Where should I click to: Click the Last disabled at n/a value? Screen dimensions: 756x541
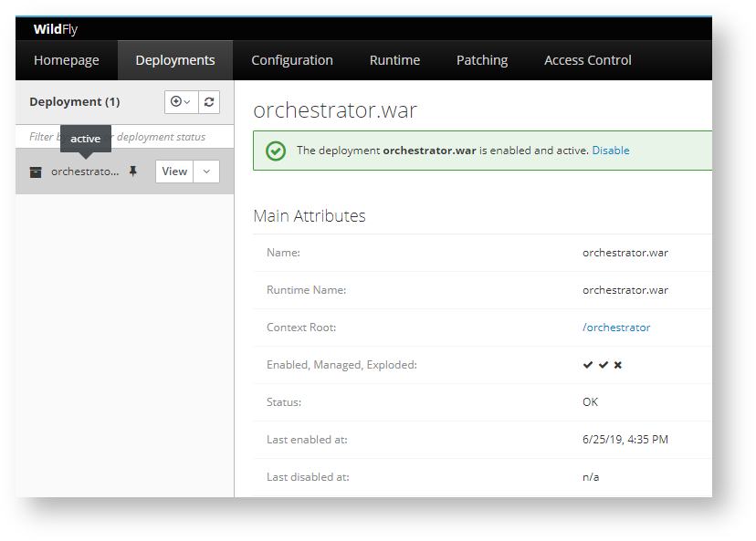591,477
